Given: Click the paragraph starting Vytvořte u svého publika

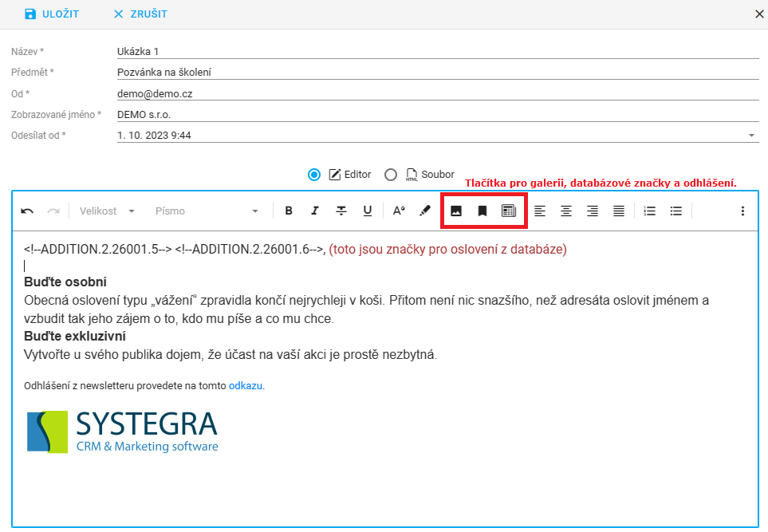Looking at the screenshot, I should (x=230, y=355).
